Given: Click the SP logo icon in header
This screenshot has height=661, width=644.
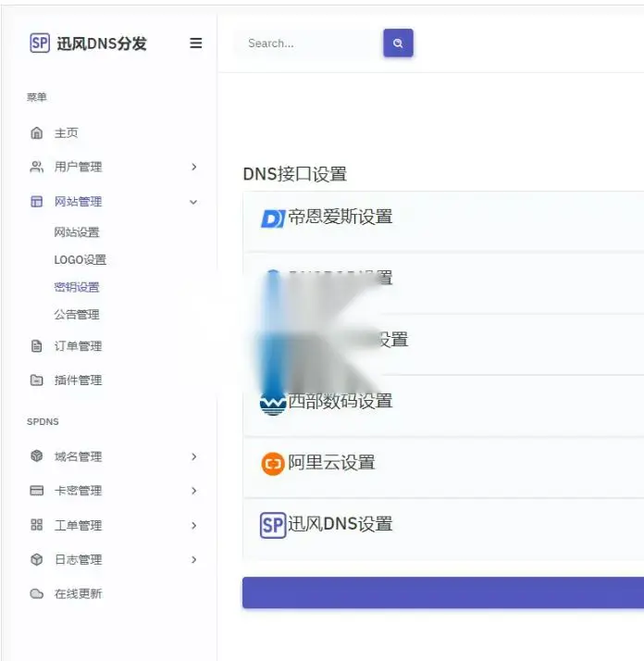Looking at the screenshot, I should click(x=40, y=43).
